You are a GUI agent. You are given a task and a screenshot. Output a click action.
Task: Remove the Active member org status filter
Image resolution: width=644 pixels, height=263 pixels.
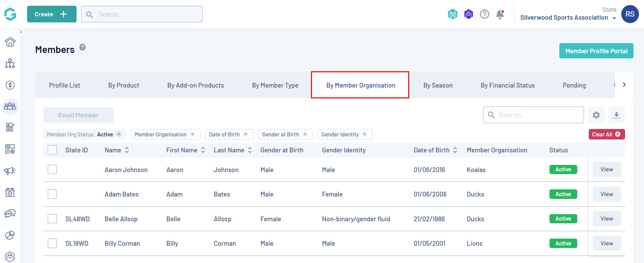pyautogui.click(x=119, y=134)
